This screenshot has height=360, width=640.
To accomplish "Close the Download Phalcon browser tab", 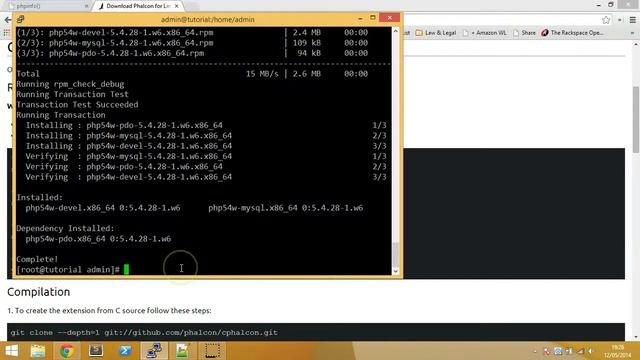I will (x=176, y=6).
